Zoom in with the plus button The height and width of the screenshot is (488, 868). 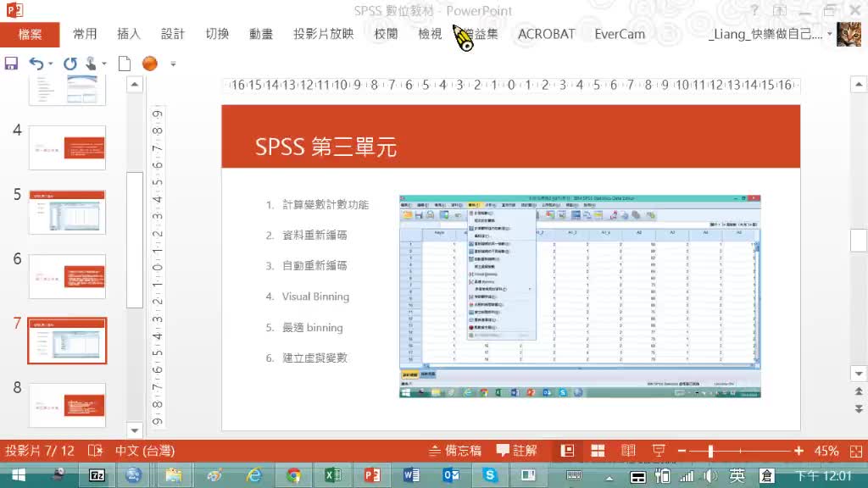(x=798, y=451)
